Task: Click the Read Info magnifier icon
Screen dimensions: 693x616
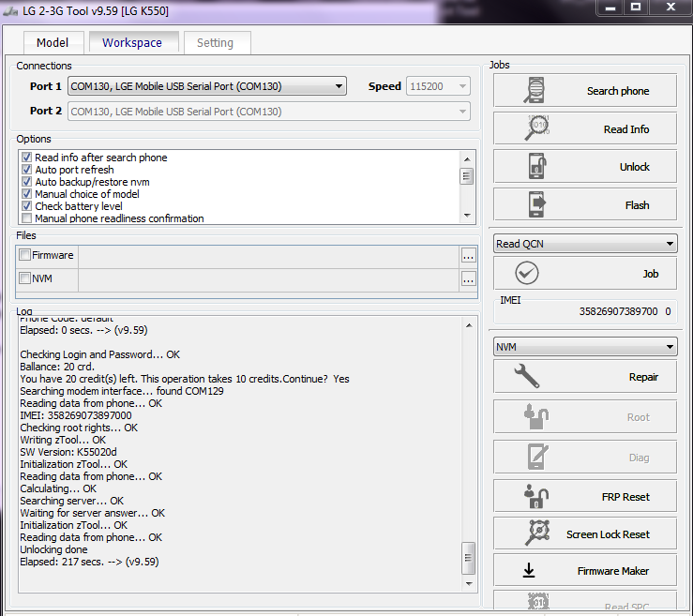Action: click(536, 128)
